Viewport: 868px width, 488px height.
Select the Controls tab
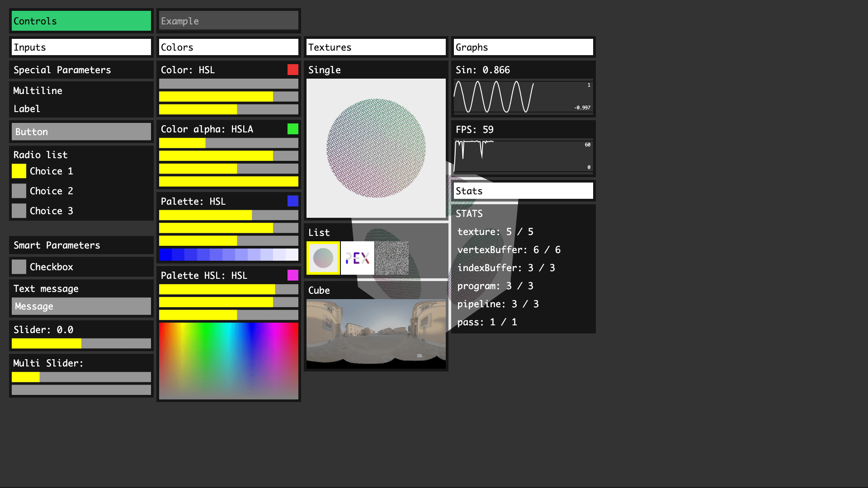[x=81, y=21]
